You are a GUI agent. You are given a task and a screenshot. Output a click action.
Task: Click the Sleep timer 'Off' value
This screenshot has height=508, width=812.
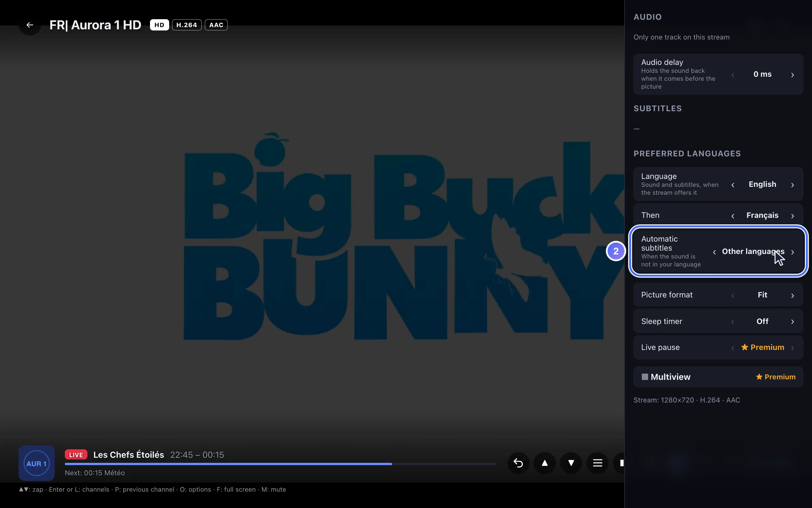762,321
